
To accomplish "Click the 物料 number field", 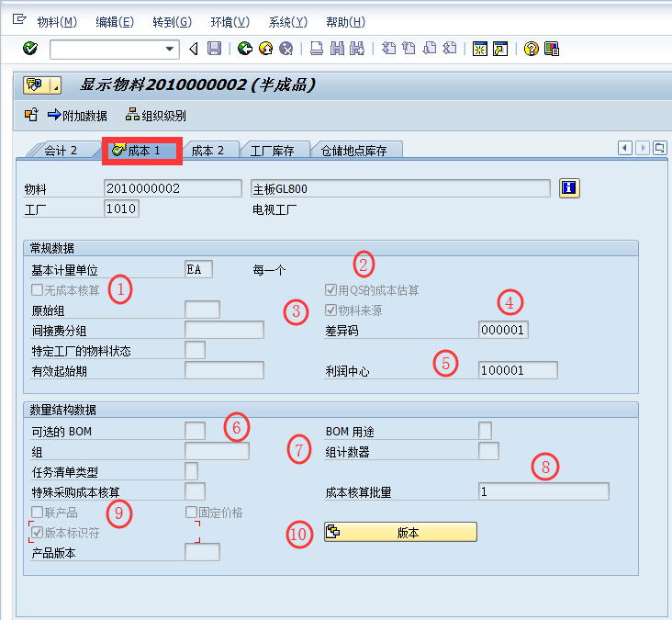I will coord(173,188).
